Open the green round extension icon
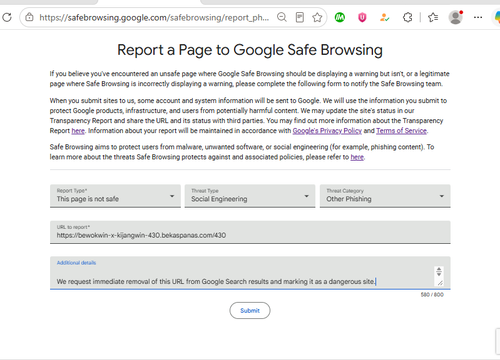This screenshot has height=360, width=500. click(340, 17)
